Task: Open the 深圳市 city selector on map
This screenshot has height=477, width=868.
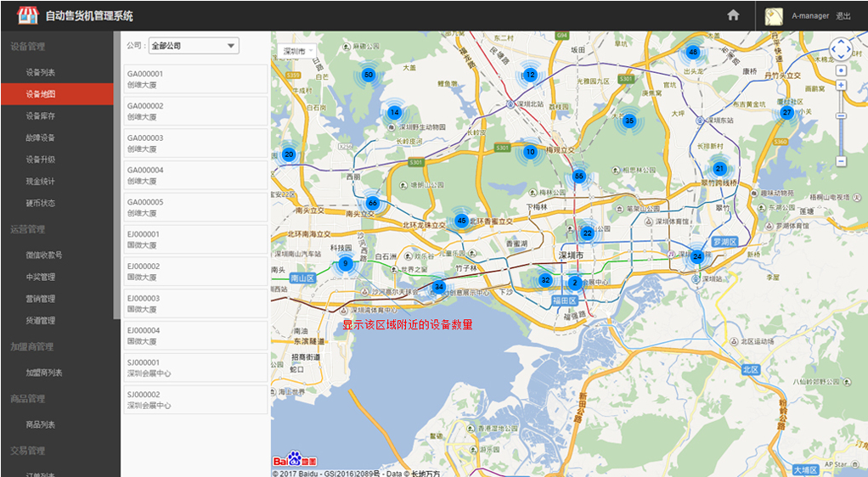Action: coord(297,51)
